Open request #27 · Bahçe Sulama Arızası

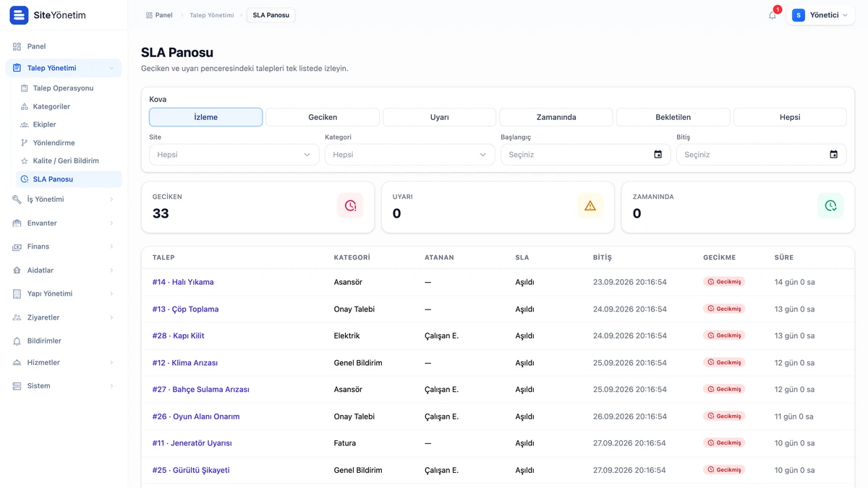point(201,390)
